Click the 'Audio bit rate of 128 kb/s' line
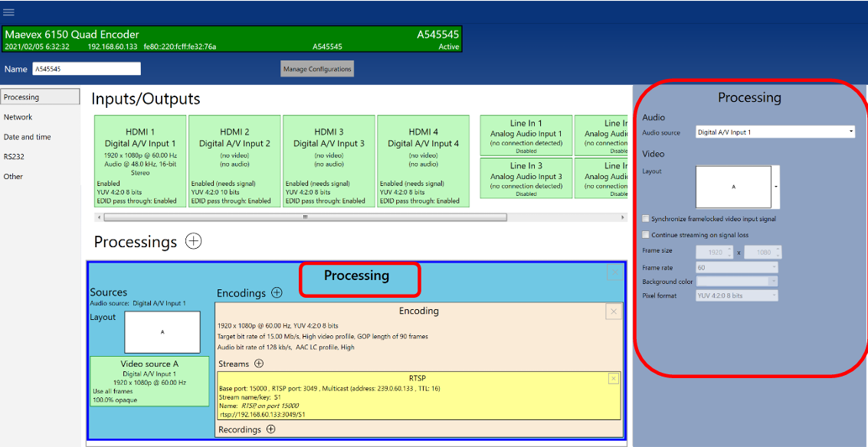Viewport: 868px width, 447px height. coord(287,347)
